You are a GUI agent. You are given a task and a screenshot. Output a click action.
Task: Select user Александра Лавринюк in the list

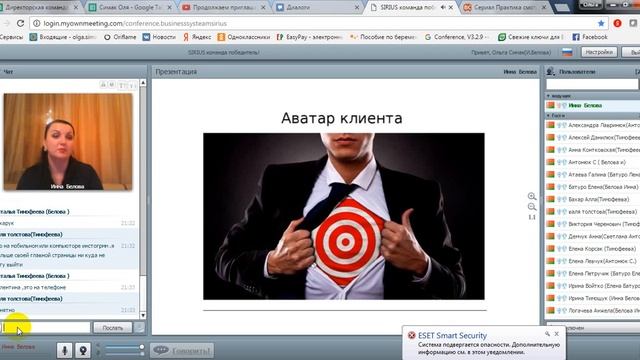tap(593, 125)
